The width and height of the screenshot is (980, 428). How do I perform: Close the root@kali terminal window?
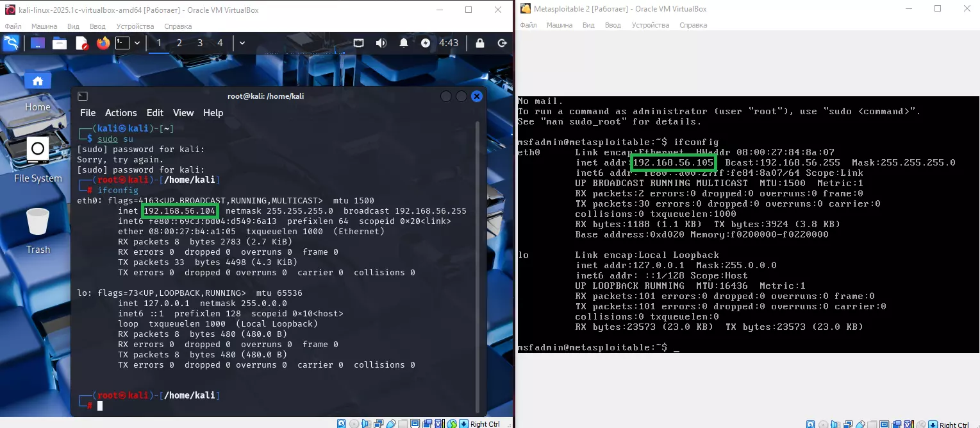(x=476, y=96)
